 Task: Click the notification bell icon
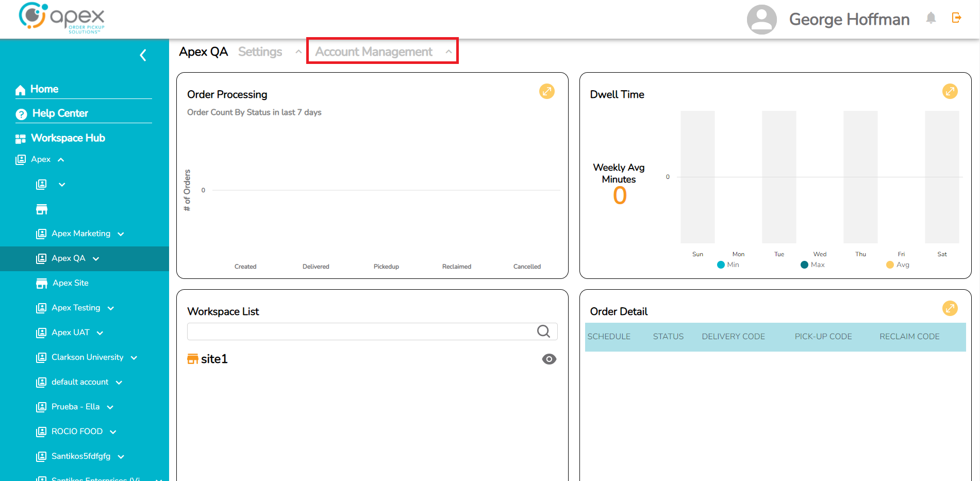(931, 19)
